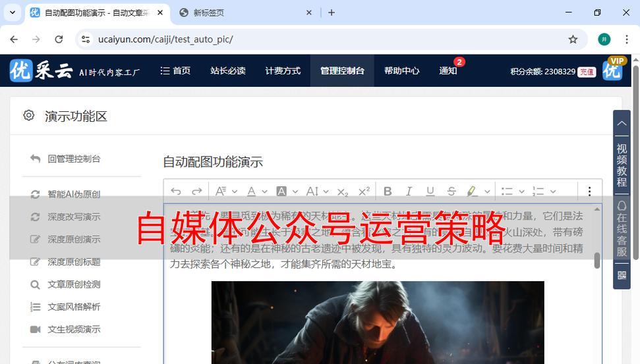This screenshot has height=364, width=640.
Task: Click the font color A icon
Action: (251, 191)
